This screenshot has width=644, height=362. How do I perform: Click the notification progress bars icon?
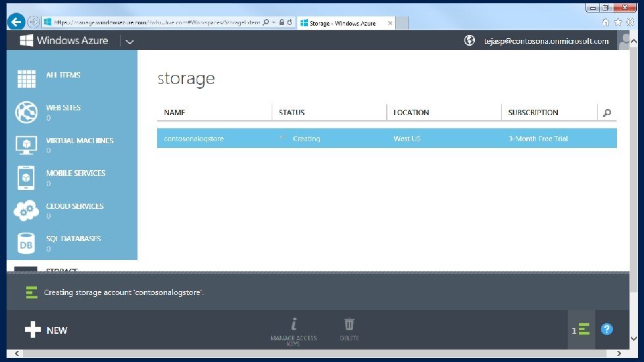click(32, 292)
